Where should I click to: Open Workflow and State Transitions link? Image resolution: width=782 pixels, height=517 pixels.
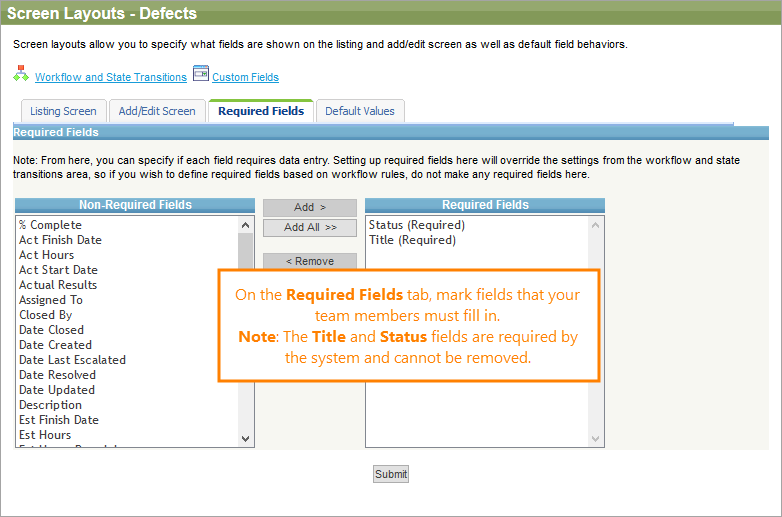[110, 77]
